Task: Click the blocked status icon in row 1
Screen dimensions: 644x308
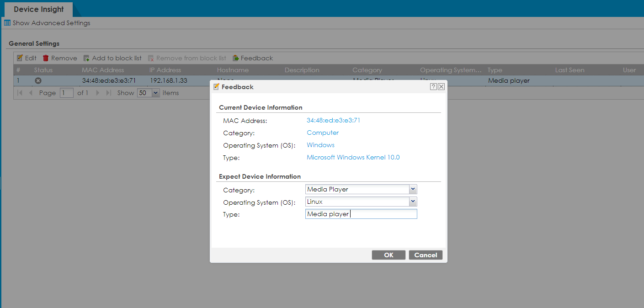Action: click(x=38, y=81)
